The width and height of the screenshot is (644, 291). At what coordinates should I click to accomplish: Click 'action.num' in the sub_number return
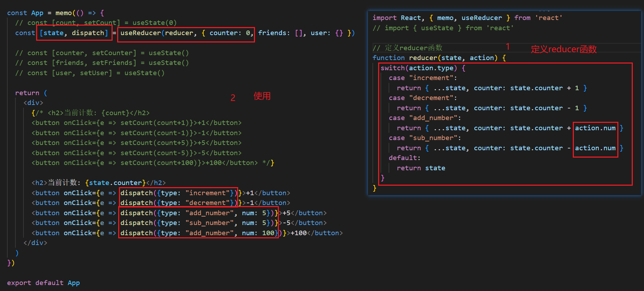[x=595, y=148]
